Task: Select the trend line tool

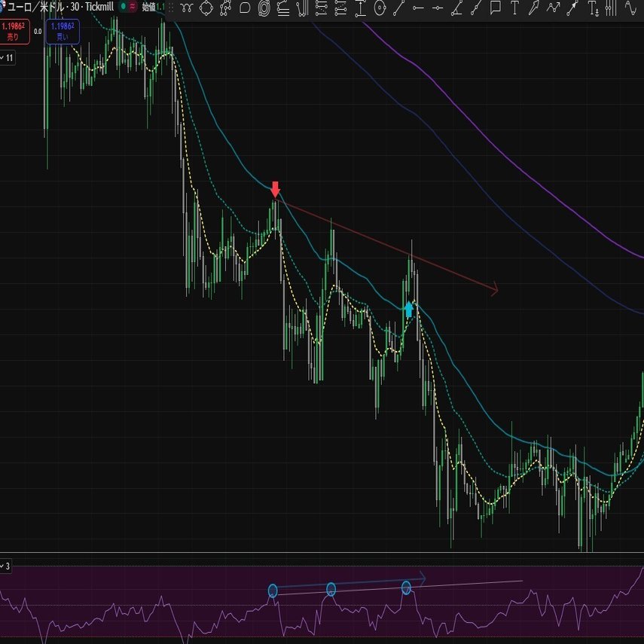Action: click(x=398, y=8)
